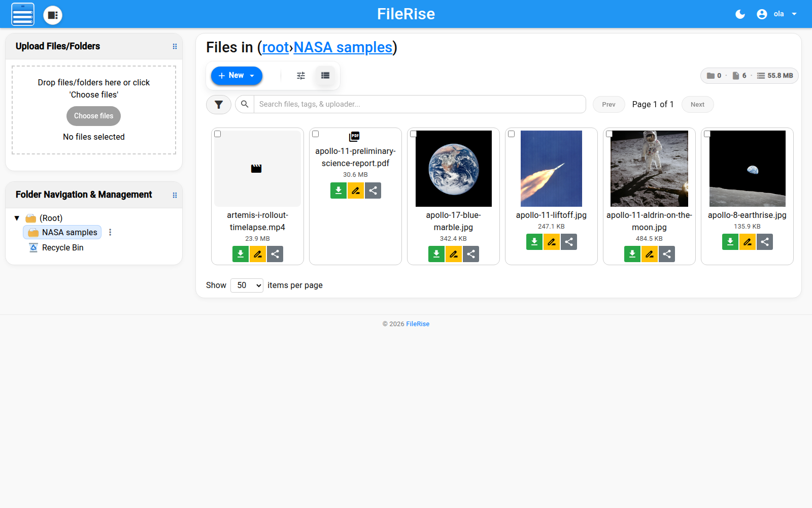The height and width of the screenshot is (508, 812).
Task: Open the New file dropdown button
Action: (236, 76)
